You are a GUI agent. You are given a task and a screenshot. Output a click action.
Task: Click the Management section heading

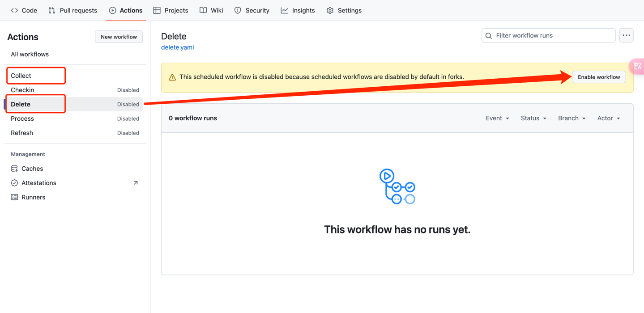[28, 154]
